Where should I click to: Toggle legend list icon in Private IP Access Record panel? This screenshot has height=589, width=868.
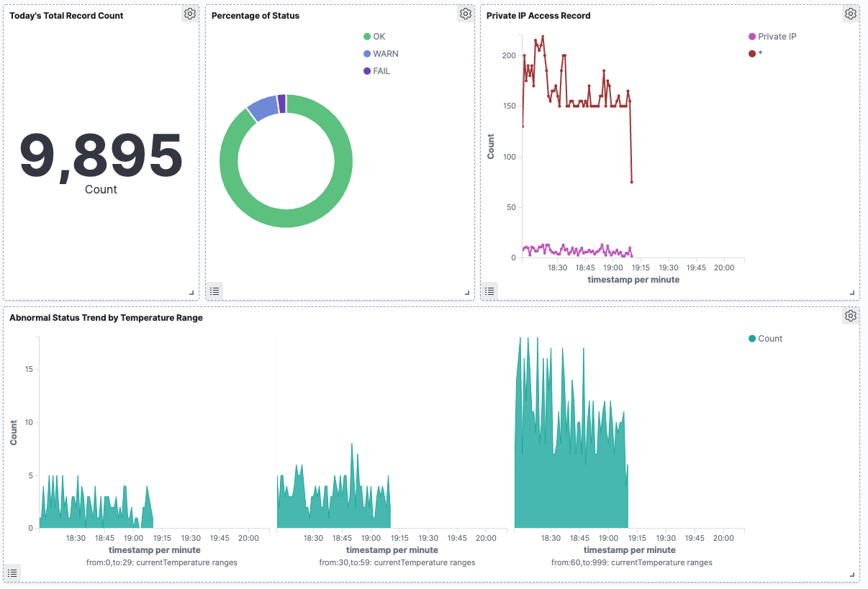(x=489, y=291)
